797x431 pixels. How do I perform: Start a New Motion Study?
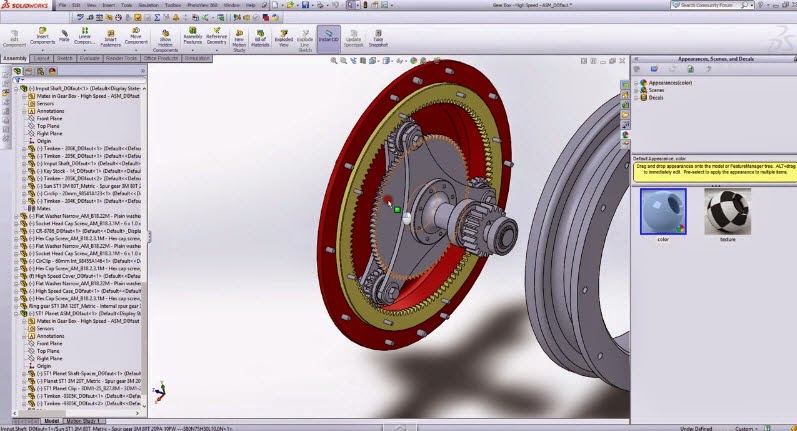239,41
